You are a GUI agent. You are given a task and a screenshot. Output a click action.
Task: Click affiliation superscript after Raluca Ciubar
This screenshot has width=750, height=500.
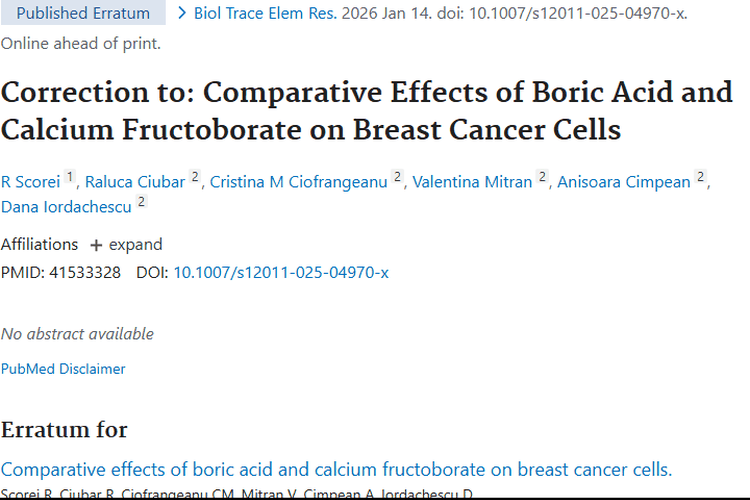pos(195,177)
